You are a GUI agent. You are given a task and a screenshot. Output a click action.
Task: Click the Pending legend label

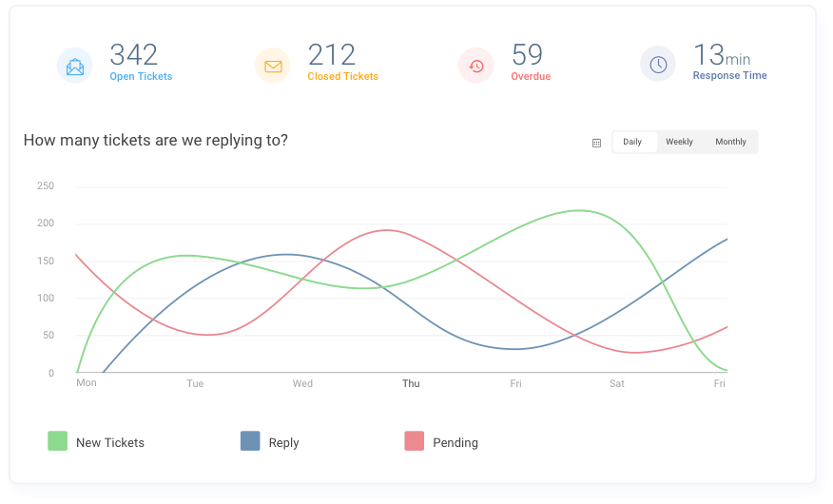click(455, 442)
